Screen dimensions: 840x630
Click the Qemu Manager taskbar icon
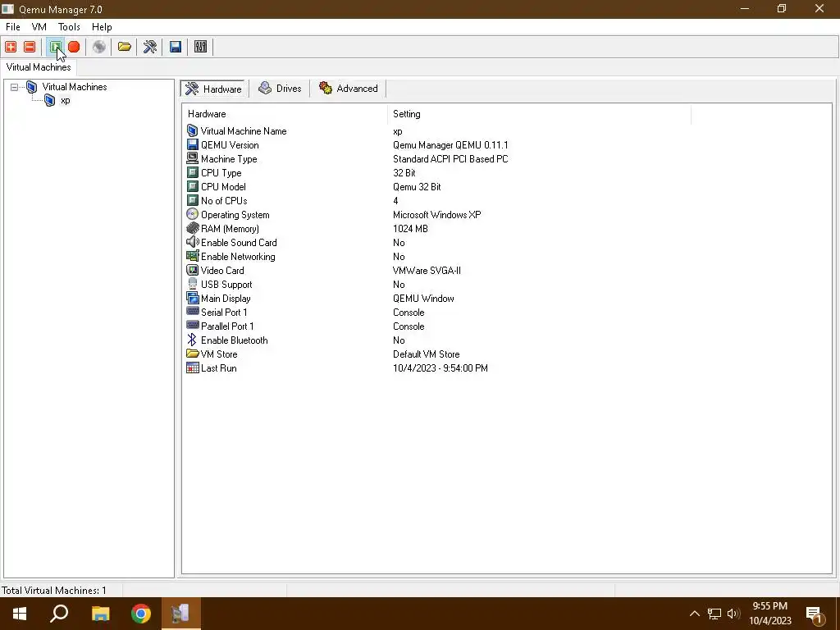click(180, 614)
